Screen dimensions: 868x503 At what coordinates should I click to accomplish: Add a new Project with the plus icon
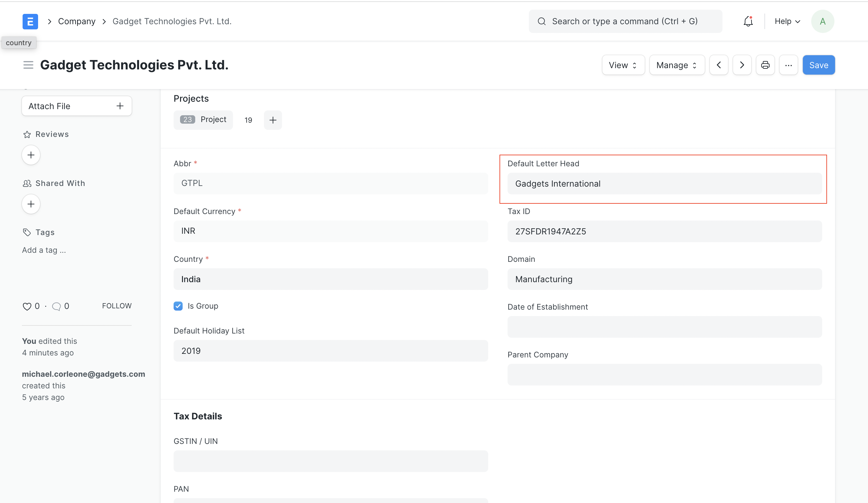click(x=272, y=120)
